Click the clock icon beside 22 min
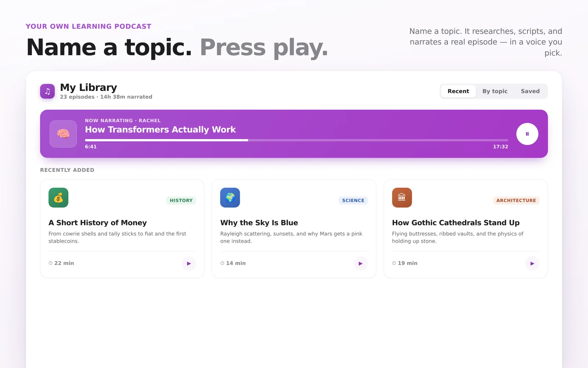 [x=51, y=263]
